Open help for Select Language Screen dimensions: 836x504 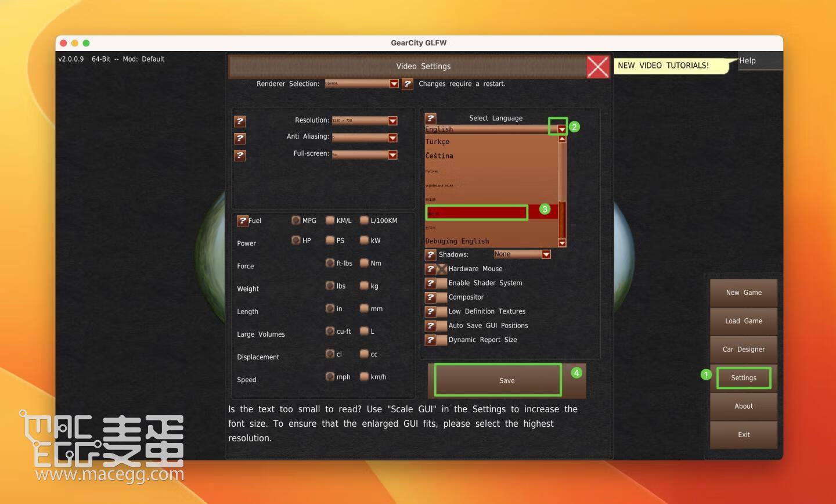coord(430,118)
